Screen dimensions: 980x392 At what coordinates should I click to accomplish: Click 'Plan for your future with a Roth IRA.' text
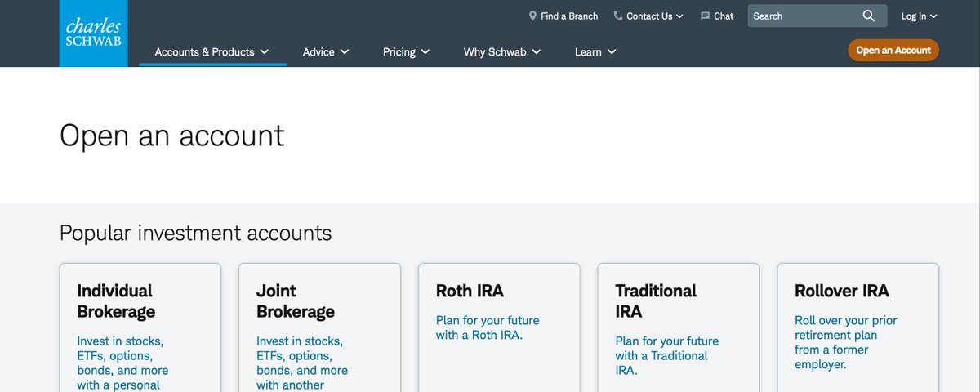[x=488, y=327]
